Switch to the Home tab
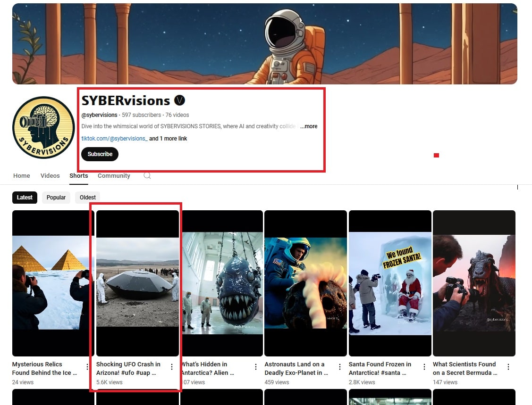 pos(21,175)
